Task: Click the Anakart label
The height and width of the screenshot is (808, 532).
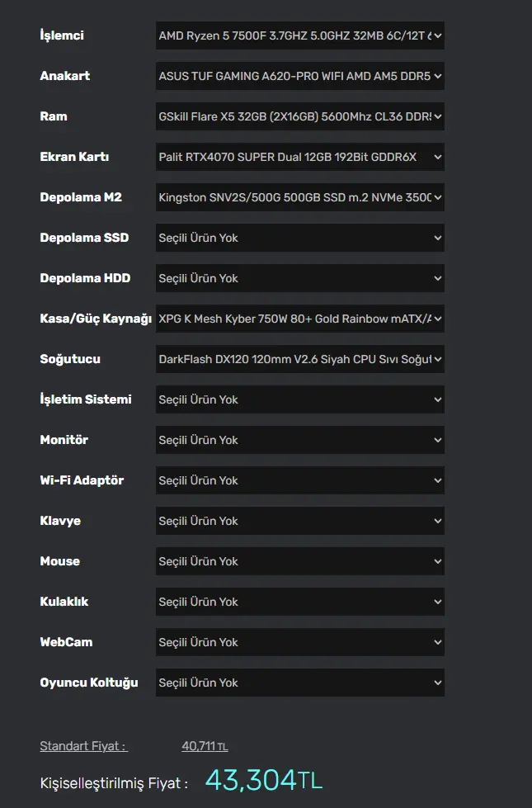Action: [65, 76]
